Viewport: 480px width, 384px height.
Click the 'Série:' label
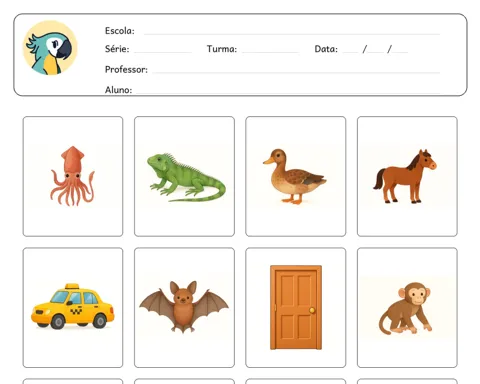pos(117,49)
